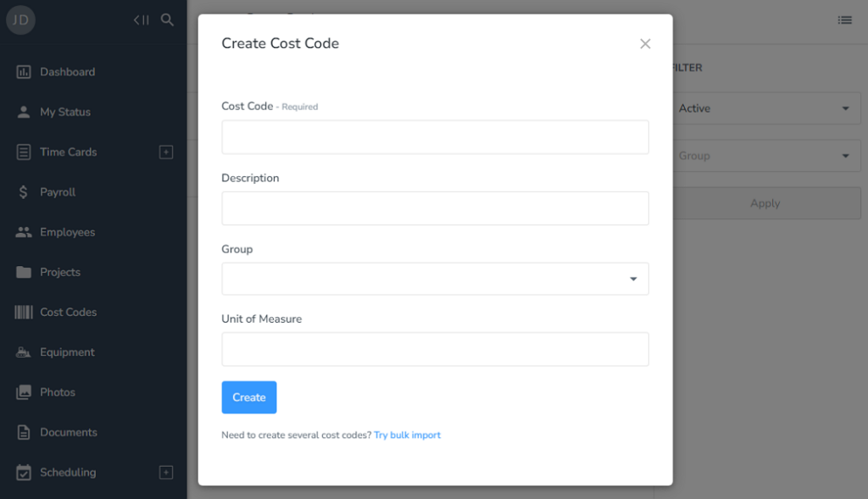This screenshot has width=868, height=499.
Task: Click the plus icon next to Time Cards
Action: [166, 151]
